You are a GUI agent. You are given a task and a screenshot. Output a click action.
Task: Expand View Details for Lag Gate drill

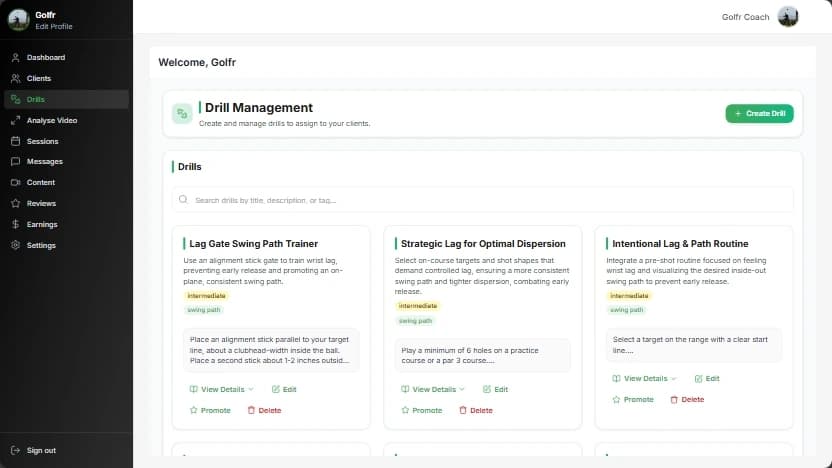click(221, 390)
